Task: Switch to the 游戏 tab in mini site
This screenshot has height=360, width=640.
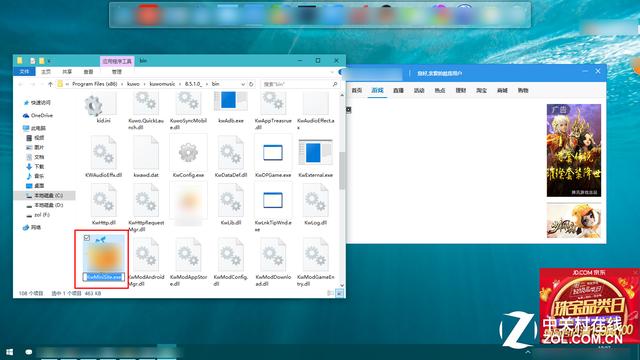Action: [x=377, y=91]
